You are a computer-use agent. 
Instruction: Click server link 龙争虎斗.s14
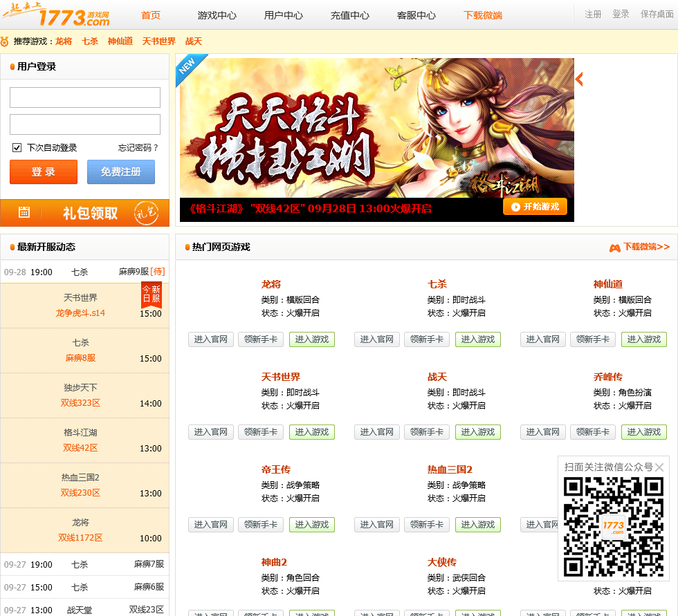80,313
